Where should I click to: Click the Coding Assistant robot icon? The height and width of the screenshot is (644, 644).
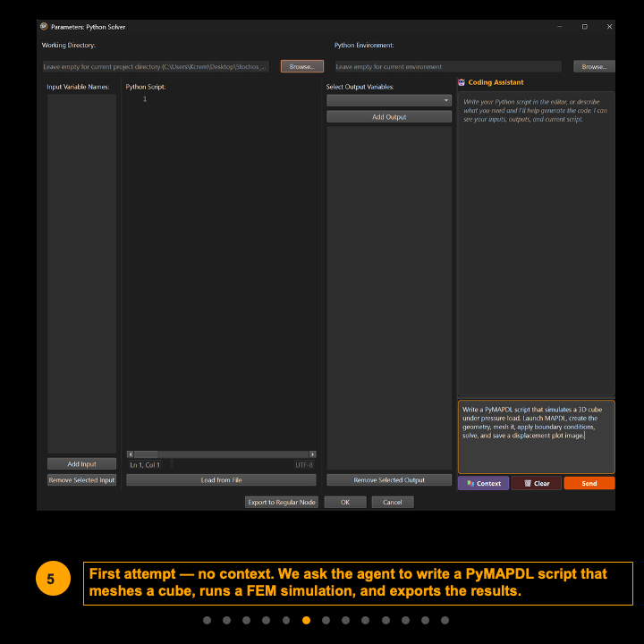(462, 82)
